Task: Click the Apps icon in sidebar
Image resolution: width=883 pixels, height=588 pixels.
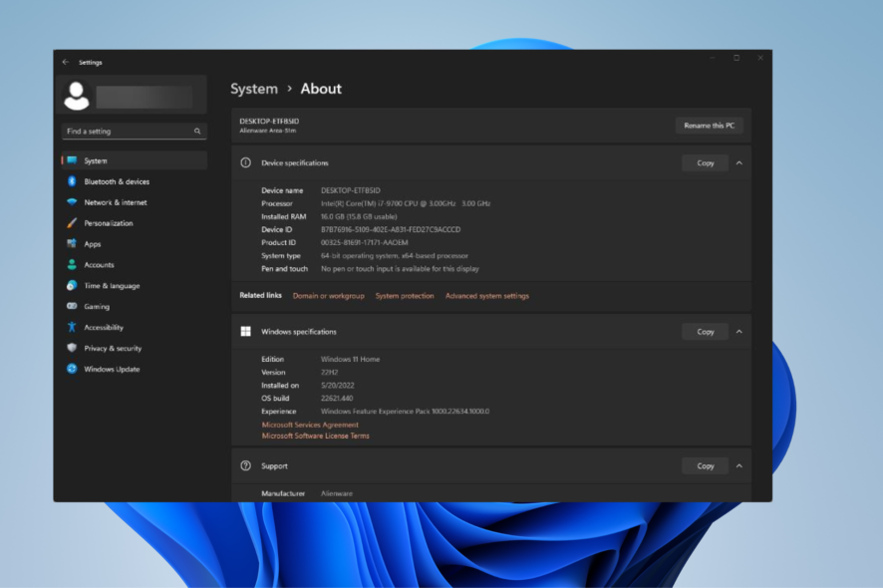Action: pyautogui.click(x=72, y=244)
